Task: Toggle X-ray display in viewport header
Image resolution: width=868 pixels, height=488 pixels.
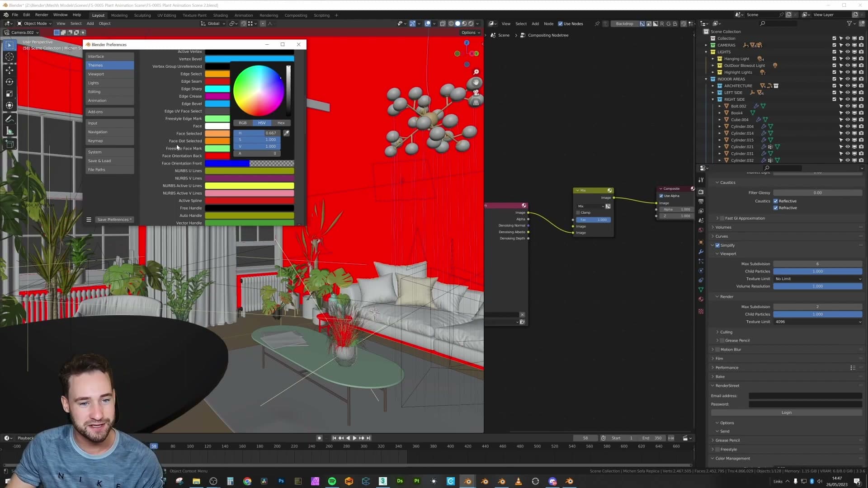Action: (443, 23)
